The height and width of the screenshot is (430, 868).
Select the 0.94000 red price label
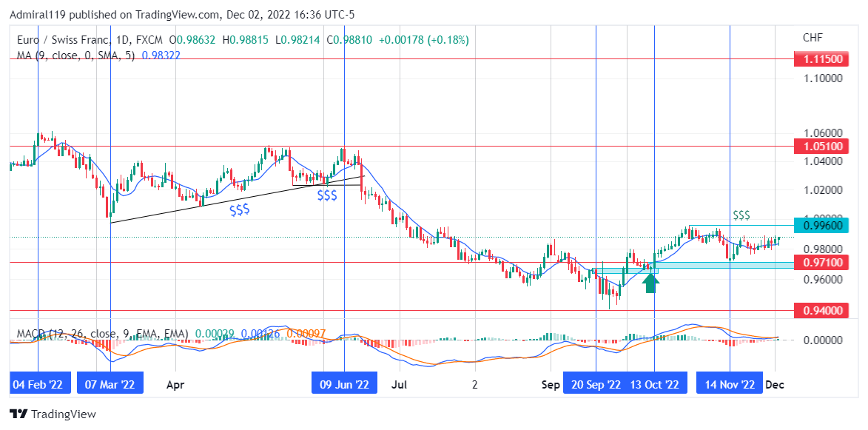click(x=821, y=310)
